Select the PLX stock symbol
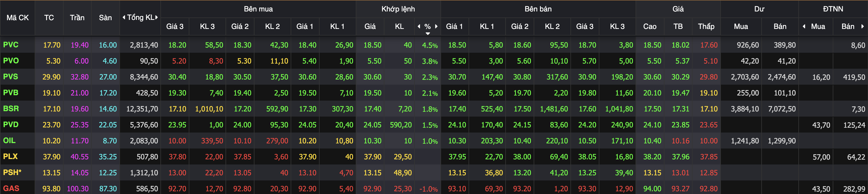Screen dimensions: 868x194 [10, 157]
